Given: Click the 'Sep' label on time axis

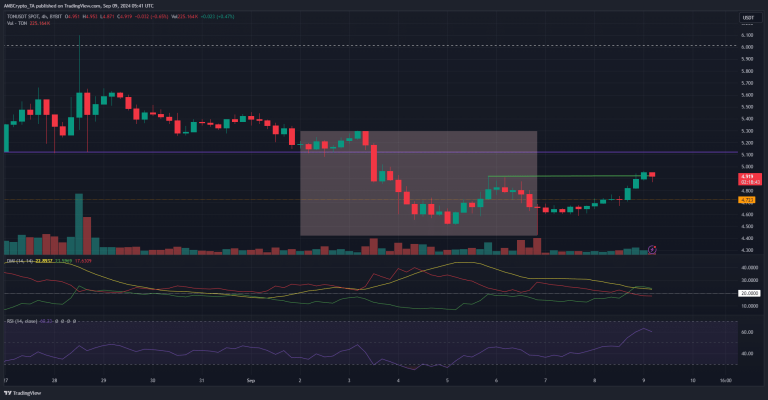Looking at the screenshot, I should [x=252, y=381].
